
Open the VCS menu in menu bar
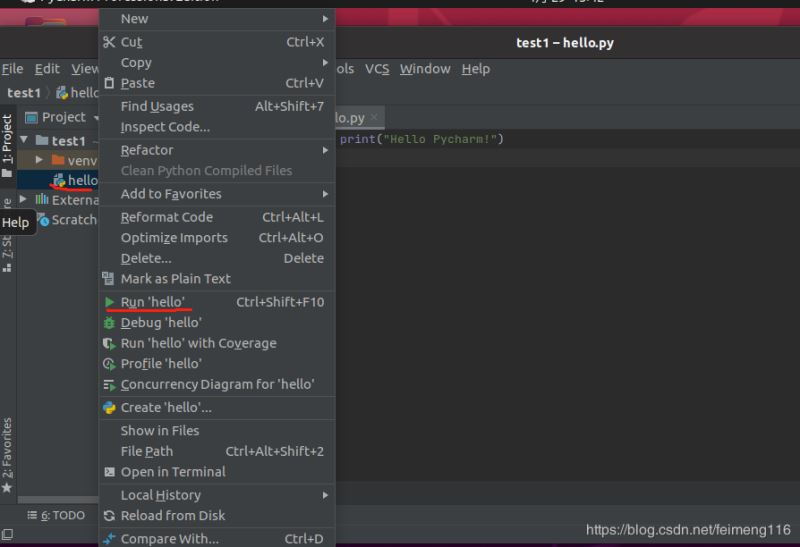[x=377, y=69]
